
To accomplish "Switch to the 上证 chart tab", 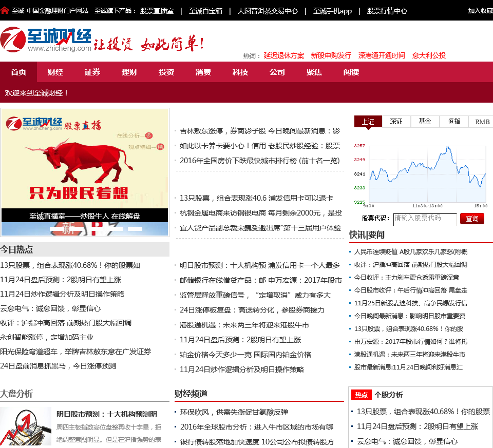I will [368, 122].
